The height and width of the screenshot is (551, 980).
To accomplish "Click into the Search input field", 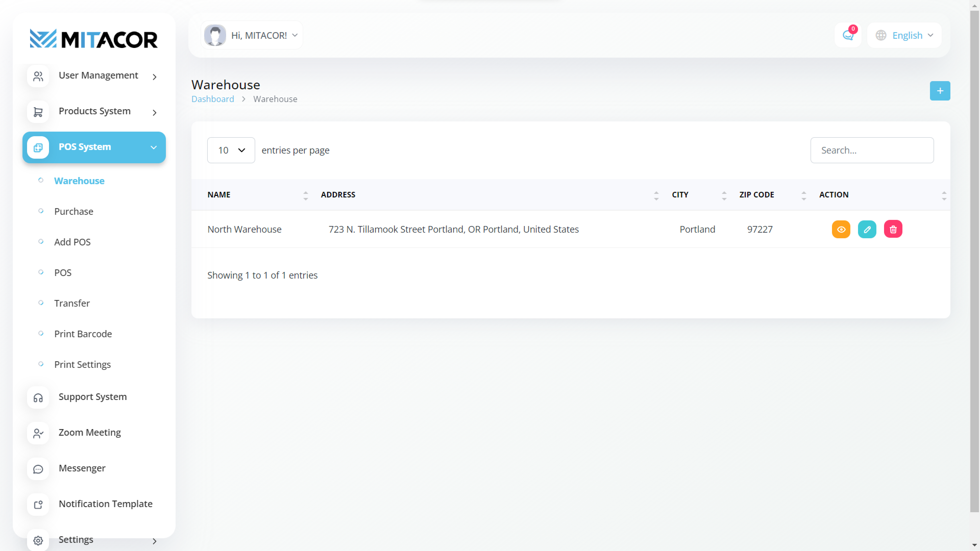I will 872,150.
